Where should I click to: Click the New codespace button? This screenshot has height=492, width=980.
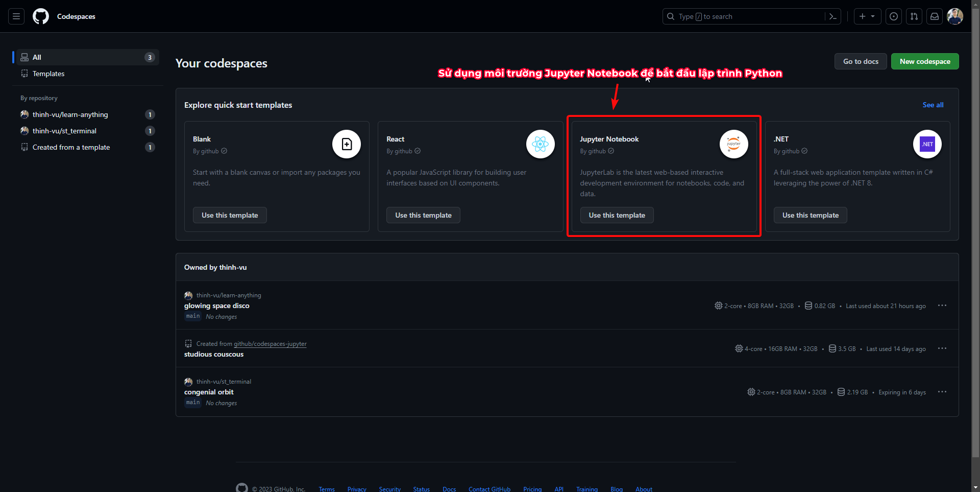coord(925,61)
